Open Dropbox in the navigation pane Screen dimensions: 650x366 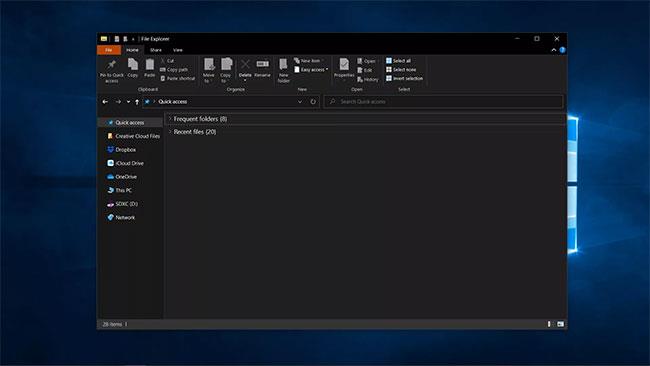point(122,150)
